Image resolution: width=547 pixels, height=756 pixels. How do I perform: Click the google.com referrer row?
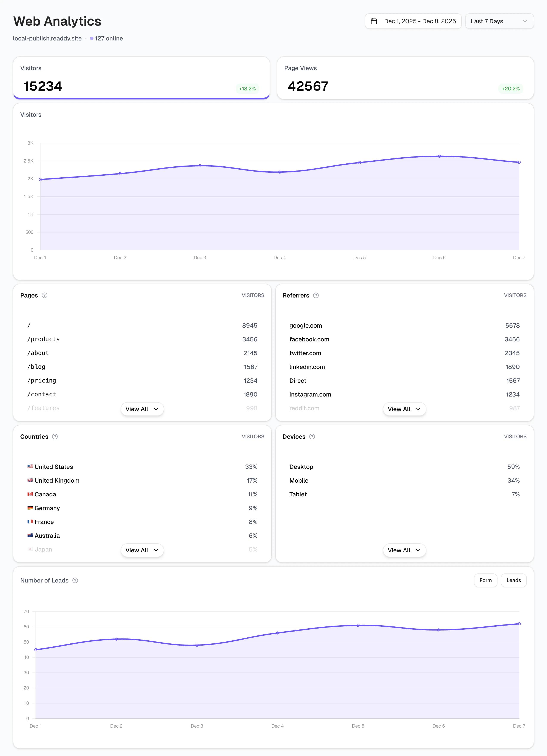(404, 326)
